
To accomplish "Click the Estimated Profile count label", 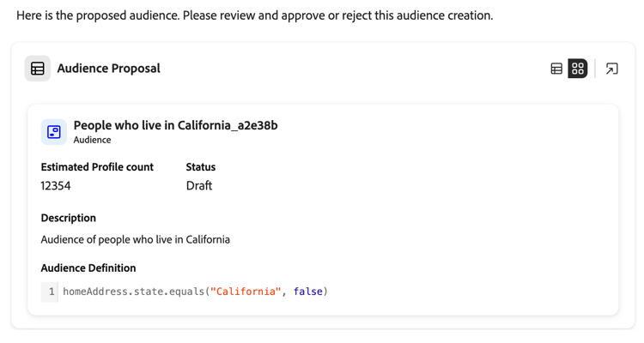I will coord(97,167).
